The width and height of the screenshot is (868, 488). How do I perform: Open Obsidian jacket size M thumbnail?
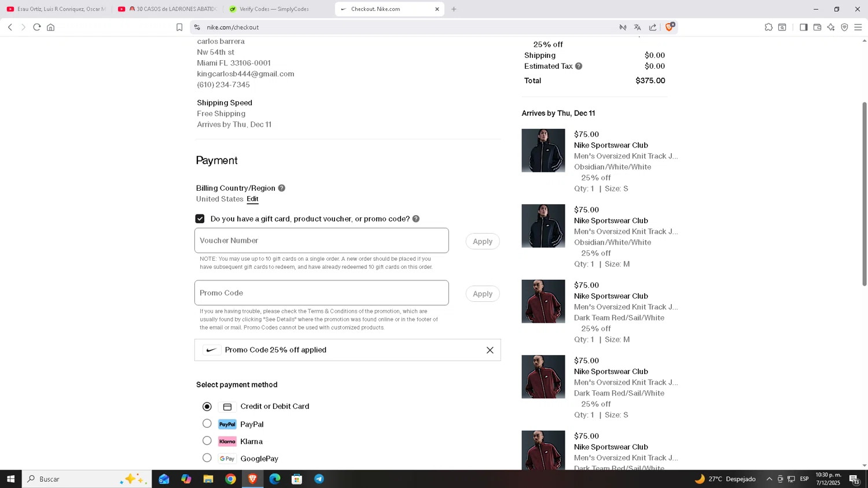point(543,226)
